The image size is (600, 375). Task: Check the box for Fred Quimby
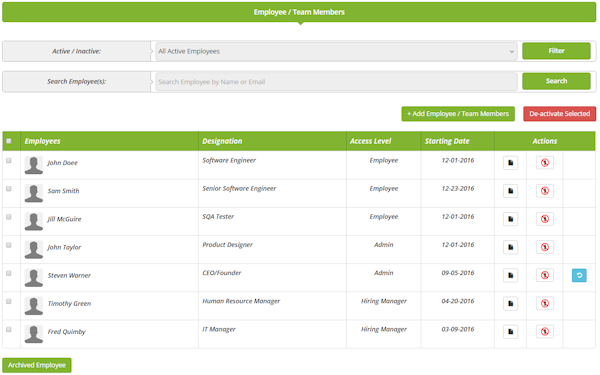pos(9,329)
